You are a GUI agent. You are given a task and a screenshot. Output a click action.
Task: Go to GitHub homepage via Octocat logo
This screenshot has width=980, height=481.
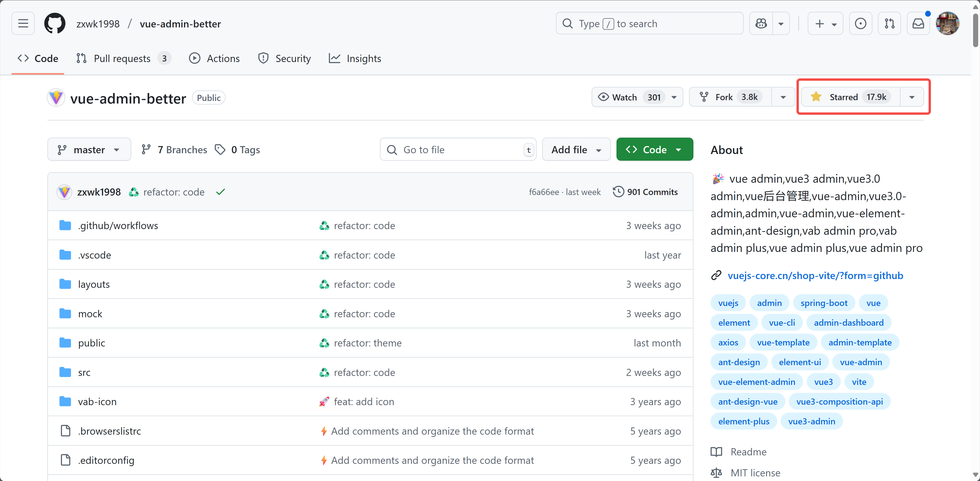[55, 24]
